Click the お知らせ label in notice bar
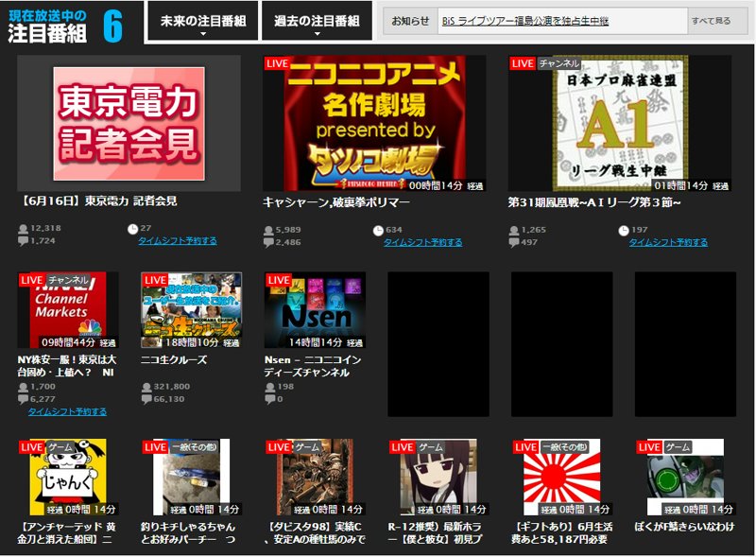The height and width of the screenshot is (557, 756). [410, 21]
